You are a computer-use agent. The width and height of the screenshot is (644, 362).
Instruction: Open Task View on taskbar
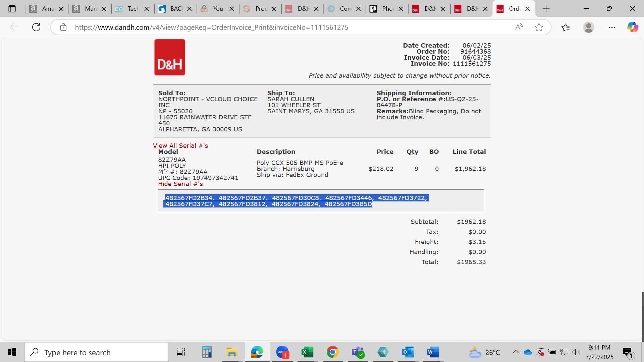coord(181,352)
